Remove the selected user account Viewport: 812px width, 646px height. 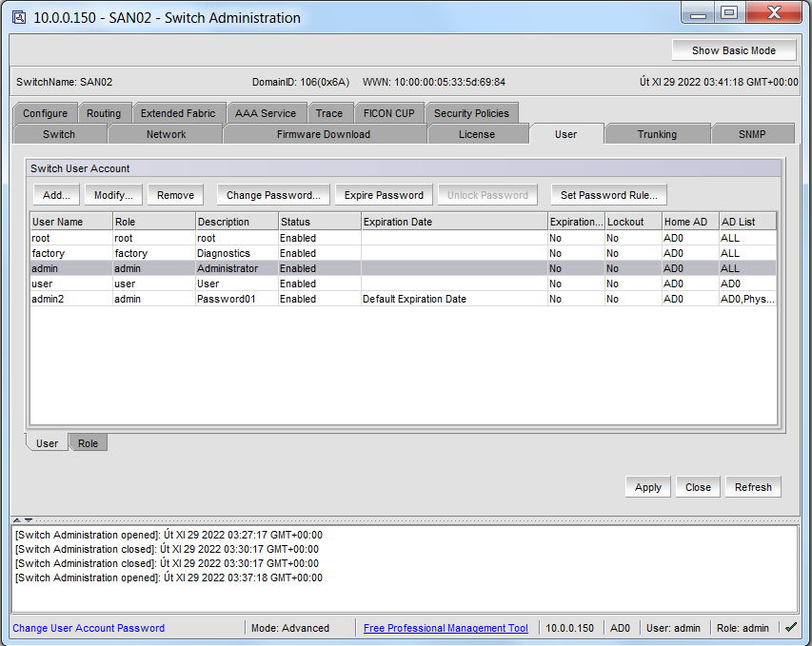[x=175, y=195]
